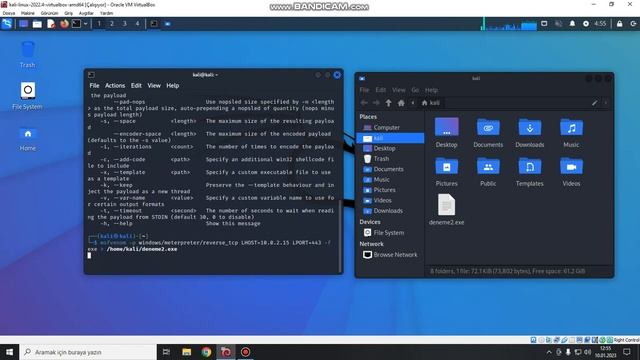Click the display/screen tray icon
This screenshot has height=360, width=640.
click(x=544, y=24)
